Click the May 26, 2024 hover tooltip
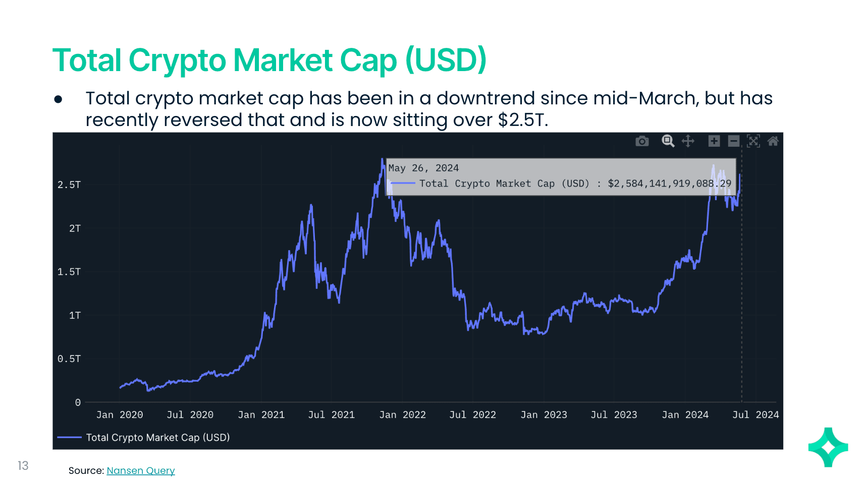The width and height of the screenshot is (868, 486). coord(561,176)
